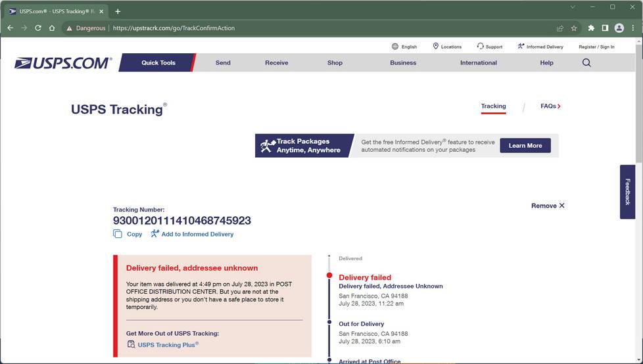Image resolution: width=643 pixels, height=364 pixels.
Task: Open the Shop menu
Action: click(x=335, y=62)
